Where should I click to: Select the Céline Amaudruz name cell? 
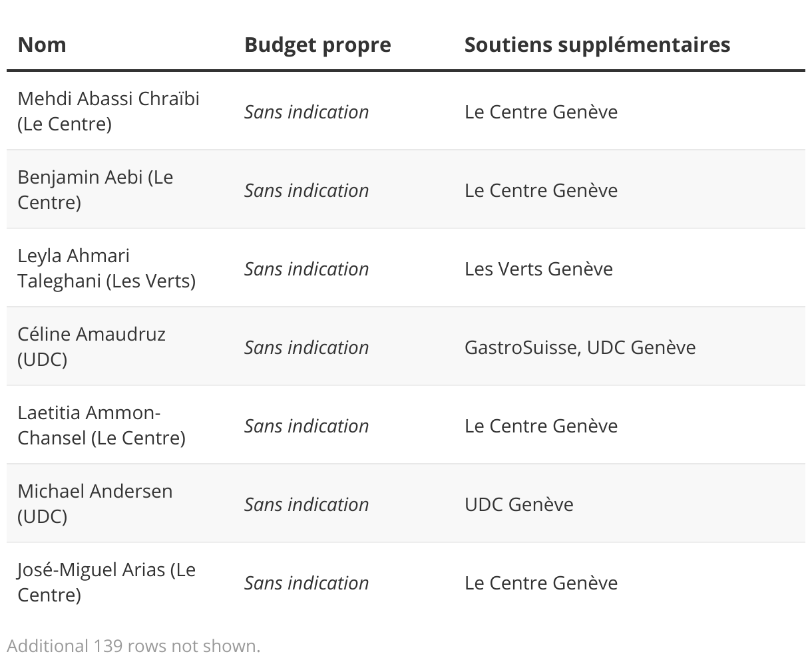pyautogui.click(x=92, y=347)
